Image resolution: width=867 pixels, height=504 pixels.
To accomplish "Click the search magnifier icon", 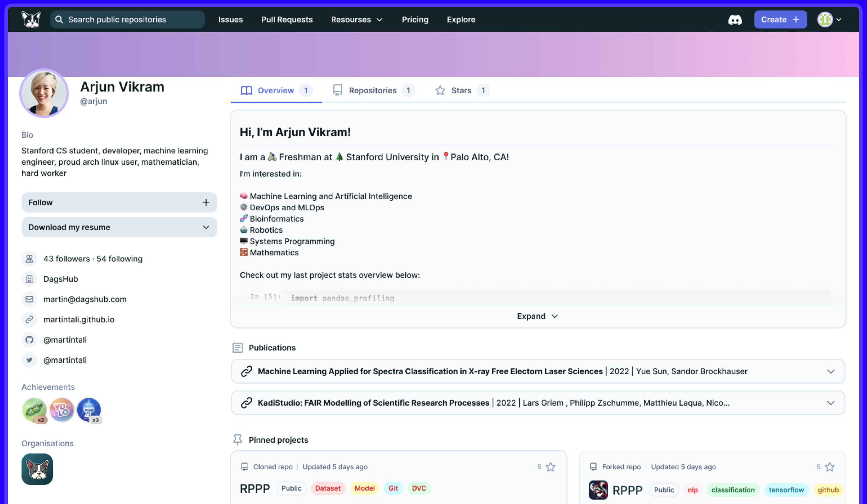I will coord(59,20).
